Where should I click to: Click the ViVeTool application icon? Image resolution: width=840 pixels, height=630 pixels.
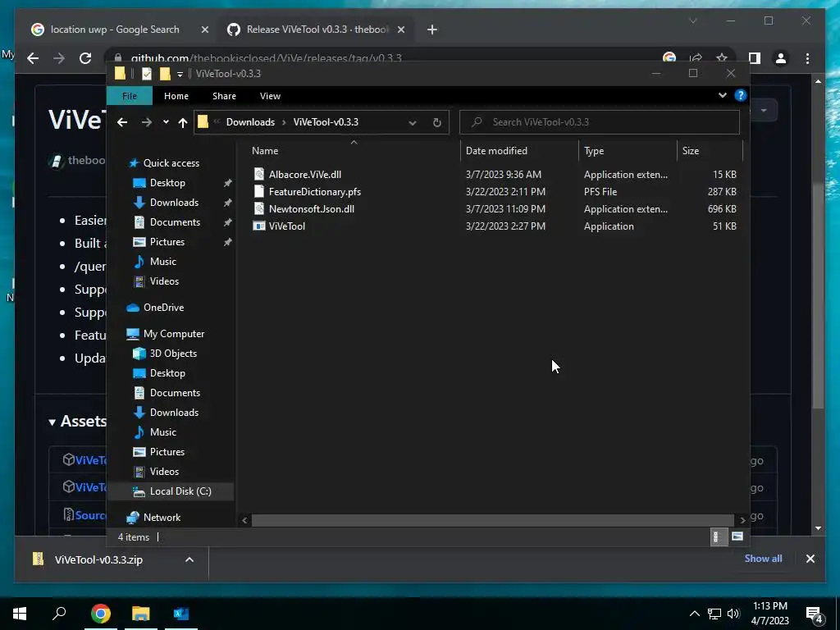(x=259, y=226)
